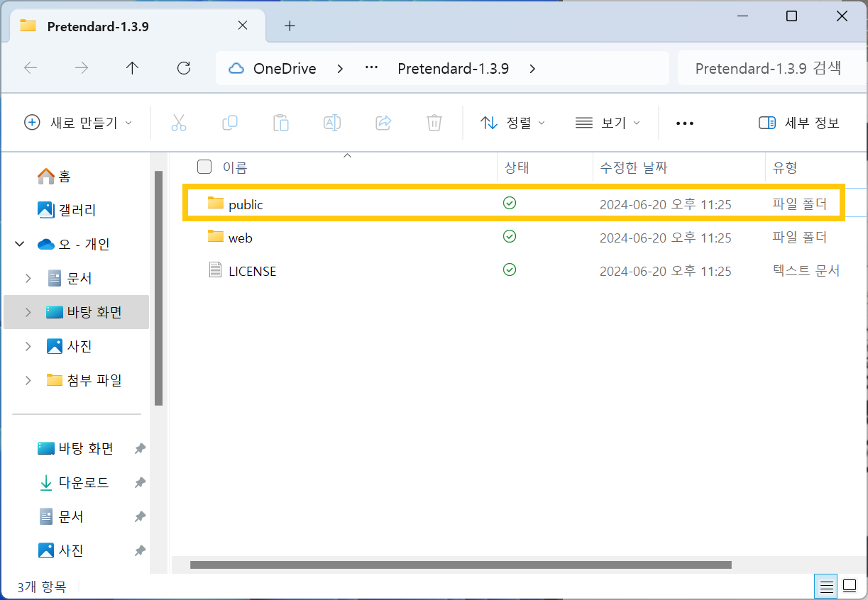Go up one folder level arrow
Image resolution: width=868 pixels, height=600 pixels.
coord(132,68)
